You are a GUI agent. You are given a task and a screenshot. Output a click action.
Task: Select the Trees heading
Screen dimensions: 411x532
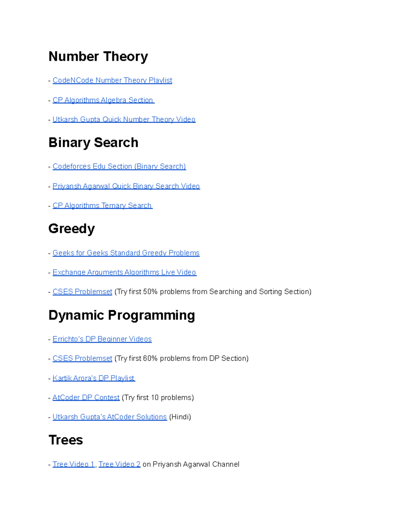(66, 440)
